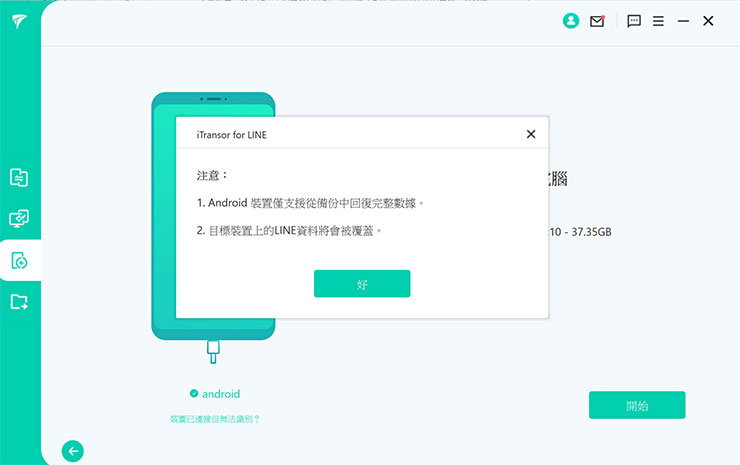Click the green check icon beside android
The width and height of the screenshot is (740, 465).
point(193,393)
